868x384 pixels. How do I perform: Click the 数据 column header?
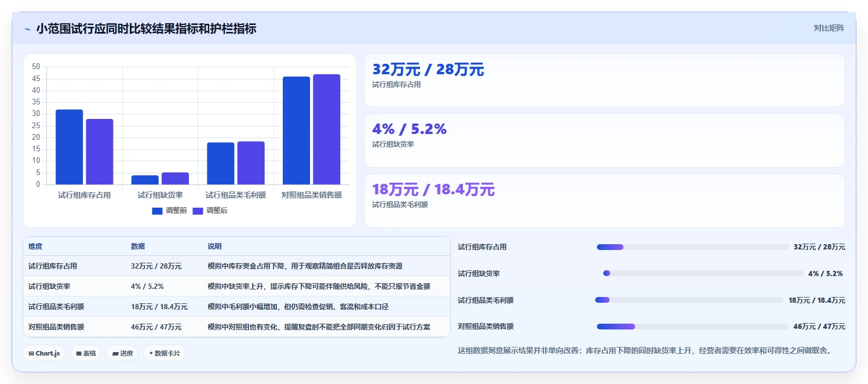[138, 247]
